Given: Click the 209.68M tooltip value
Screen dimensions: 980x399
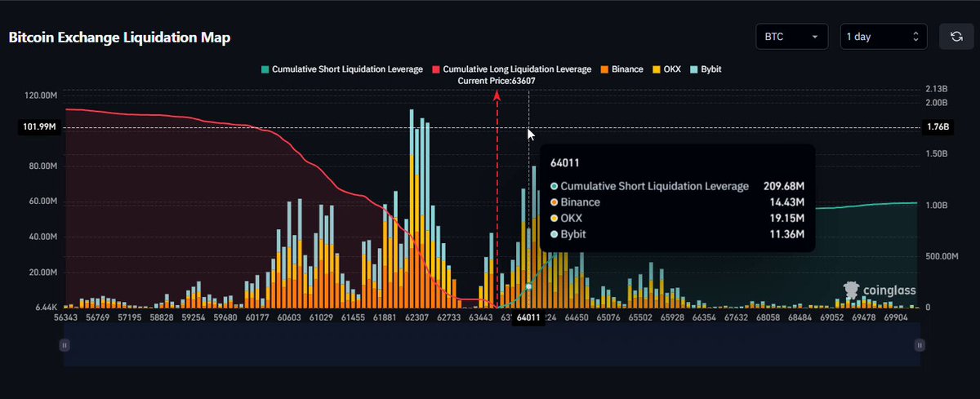Looking at the screenshot, I should (784, 186).
